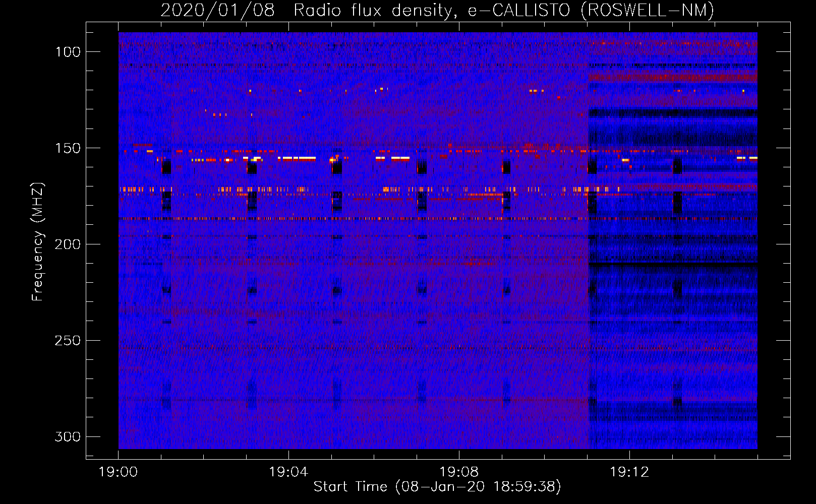Click the '19:12' time tick label
The width and height of the screenshot is (816, 504).
[x=629, y=472]
